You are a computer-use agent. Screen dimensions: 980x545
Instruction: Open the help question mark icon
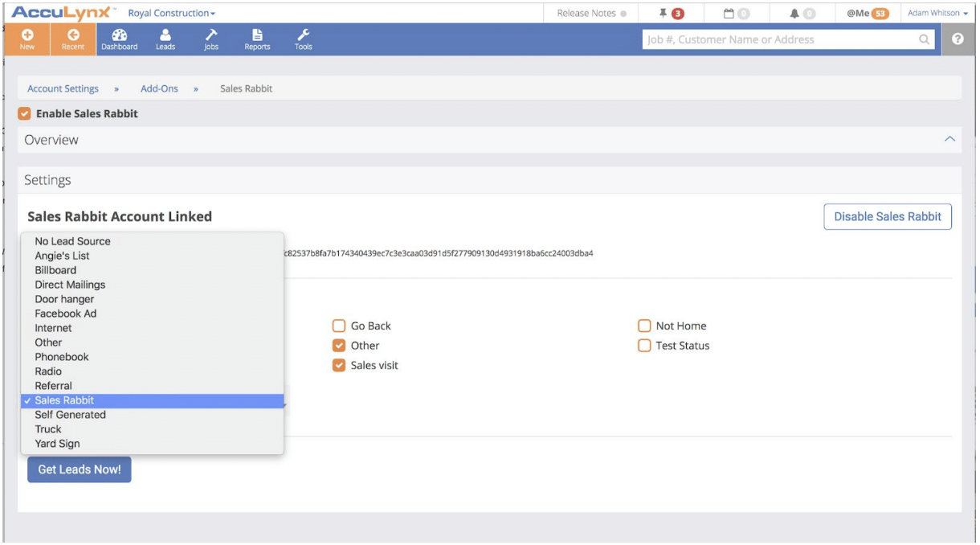(x=958, y=39)
